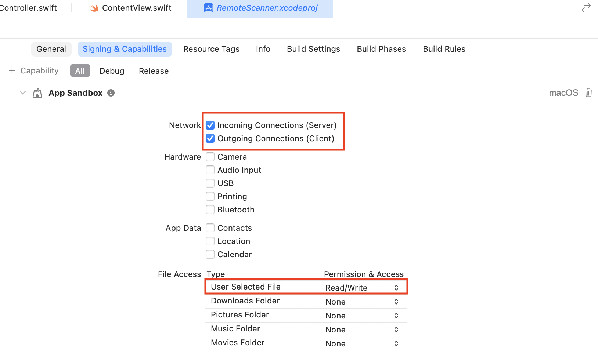
Task: Uncheck Incoming Connections (Server)
Action: point(210,125)
